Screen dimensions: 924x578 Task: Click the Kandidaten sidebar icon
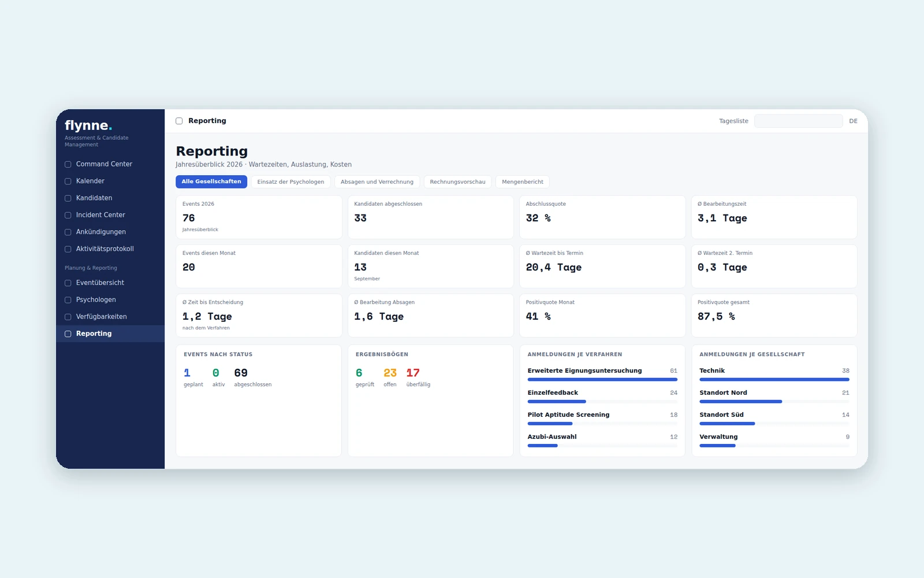[x=68, y=198]
